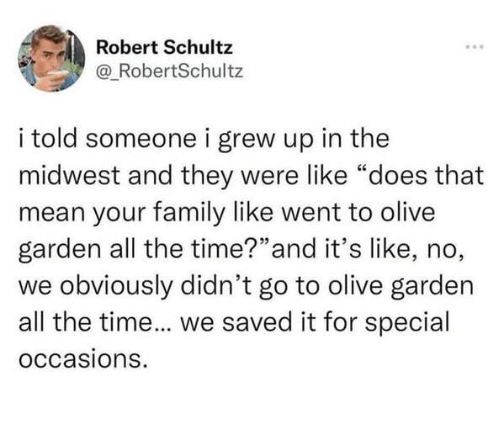Click the word 'mean' in the tweet

pyautogui.click(x=52, y=214)
